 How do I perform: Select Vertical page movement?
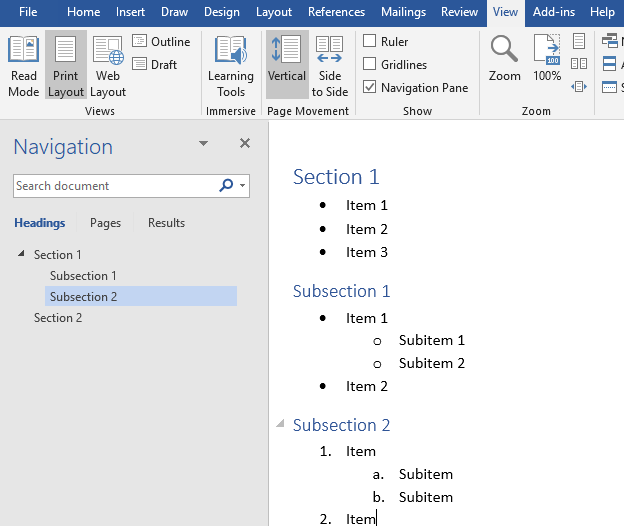(287, 66)
